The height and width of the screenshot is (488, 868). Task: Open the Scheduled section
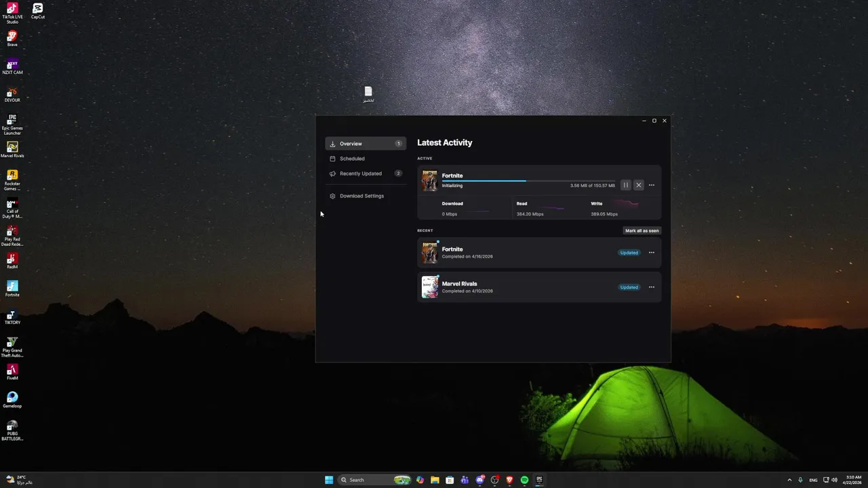click(x=366, y=159)
